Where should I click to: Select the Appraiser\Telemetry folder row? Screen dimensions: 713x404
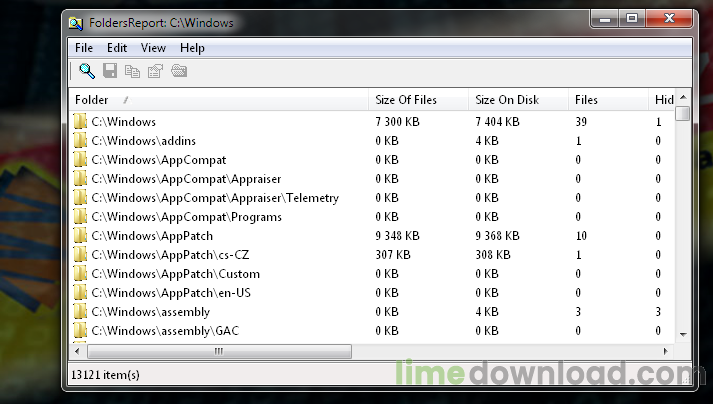[x=372, y=197]
